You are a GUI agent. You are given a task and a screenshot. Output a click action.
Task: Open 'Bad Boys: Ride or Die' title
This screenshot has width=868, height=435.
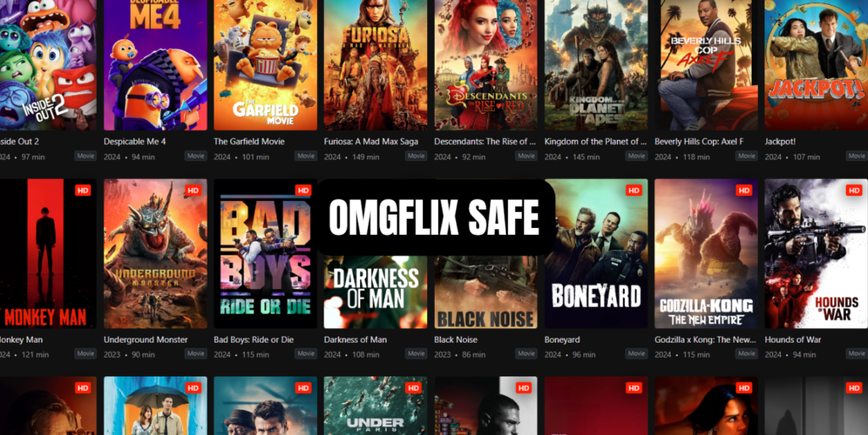click(x=253, y=340)
